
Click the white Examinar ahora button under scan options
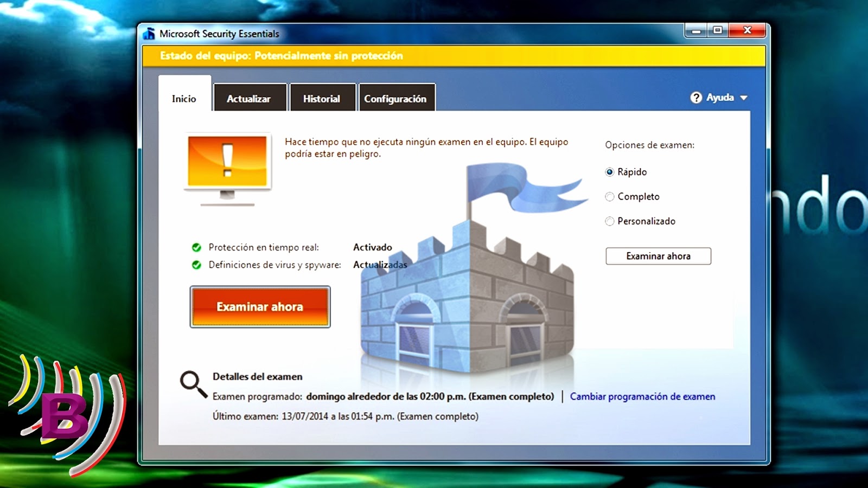(658, 256)
